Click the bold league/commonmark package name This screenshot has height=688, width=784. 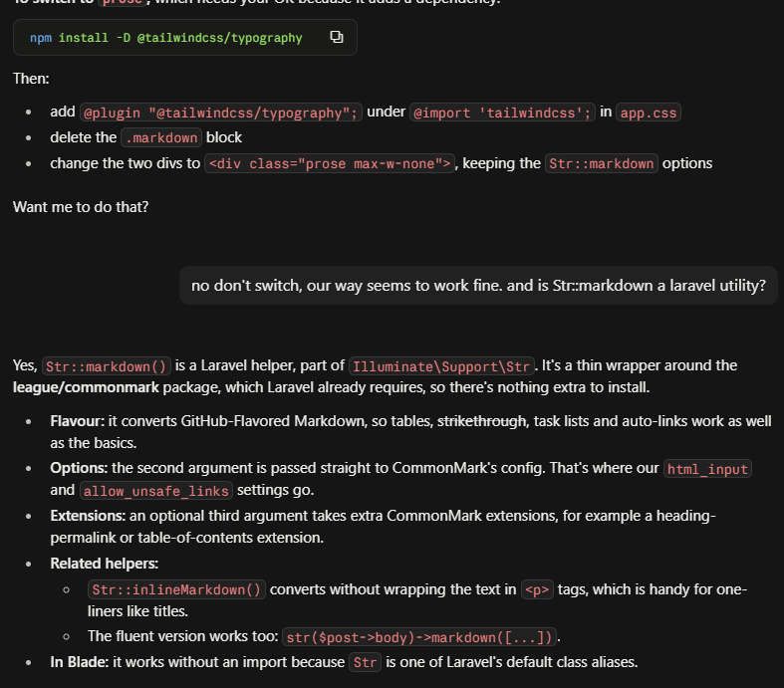(86, 387)
